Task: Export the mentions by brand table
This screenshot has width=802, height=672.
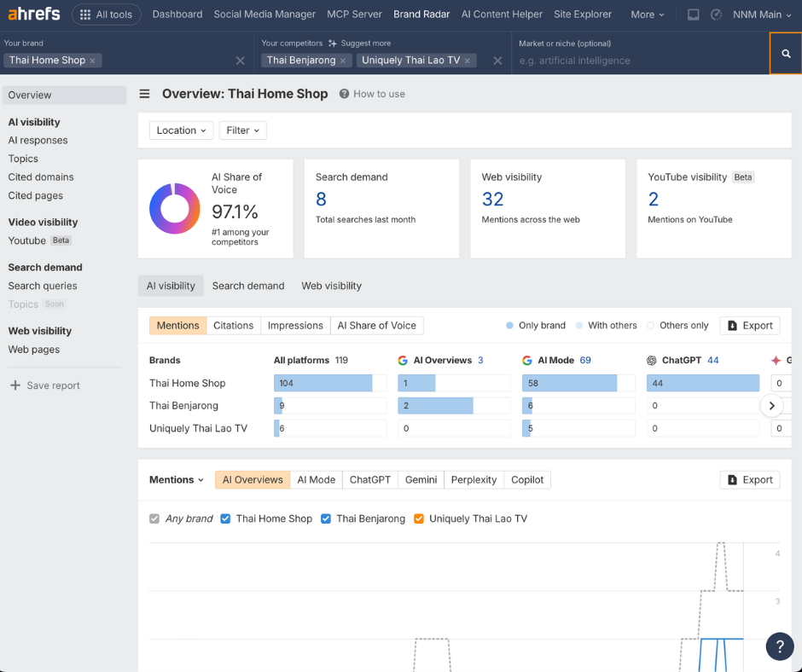Action: tap(750, 326)
